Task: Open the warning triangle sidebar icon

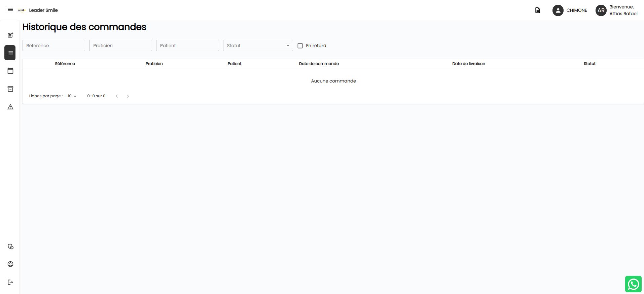Action: pos(10,107)
